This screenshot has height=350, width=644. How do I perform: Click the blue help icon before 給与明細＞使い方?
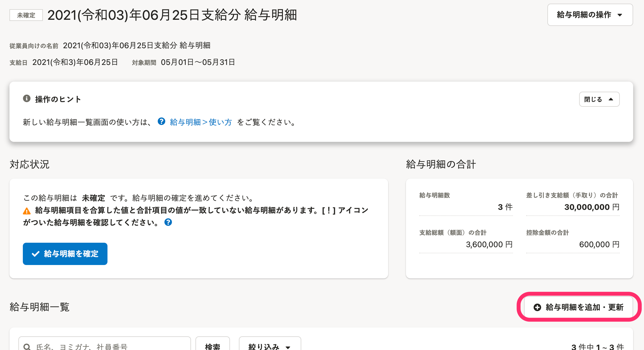(161, 121)
